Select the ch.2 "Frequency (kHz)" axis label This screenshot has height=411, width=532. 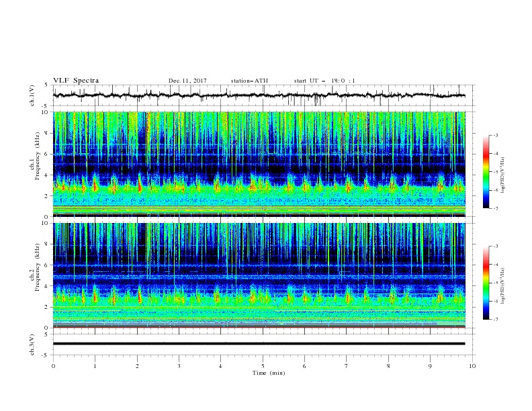pyautogui.click(x=38, y=267)
